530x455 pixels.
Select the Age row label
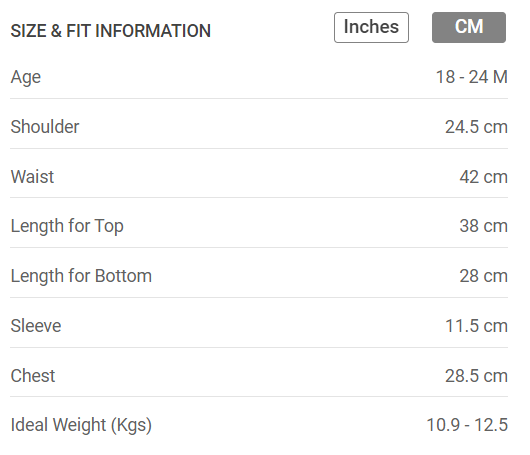pyautogui.click(x=26, y=77)
